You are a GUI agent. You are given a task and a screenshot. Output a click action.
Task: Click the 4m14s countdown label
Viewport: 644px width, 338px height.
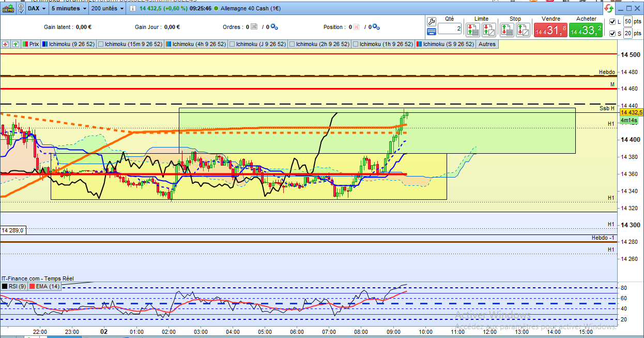(x=628, y=120)
